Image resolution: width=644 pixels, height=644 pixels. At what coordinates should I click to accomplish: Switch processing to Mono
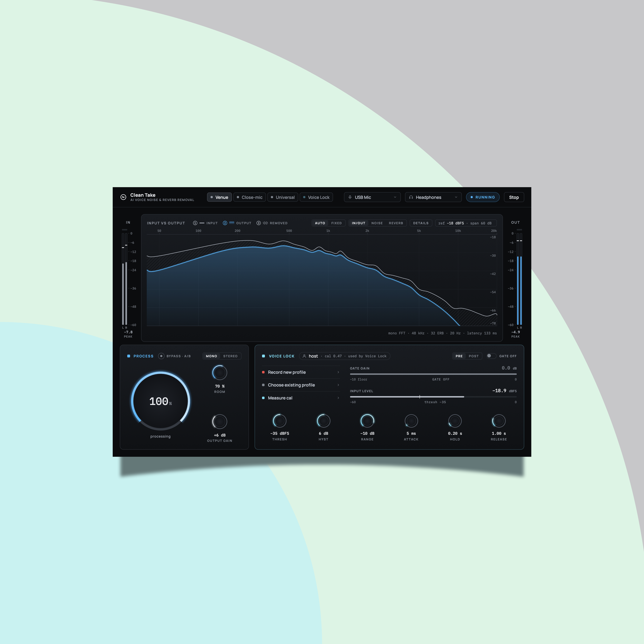[211, 356]
